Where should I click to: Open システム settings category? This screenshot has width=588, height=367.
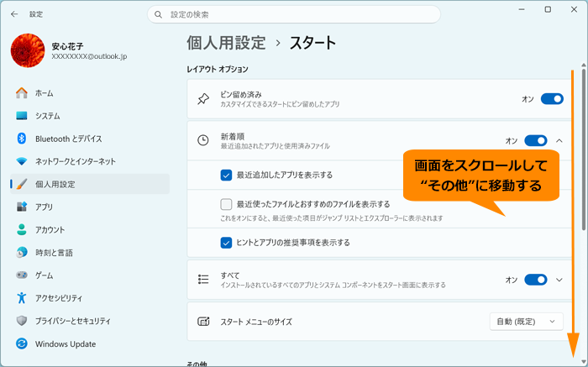[90, 116]
